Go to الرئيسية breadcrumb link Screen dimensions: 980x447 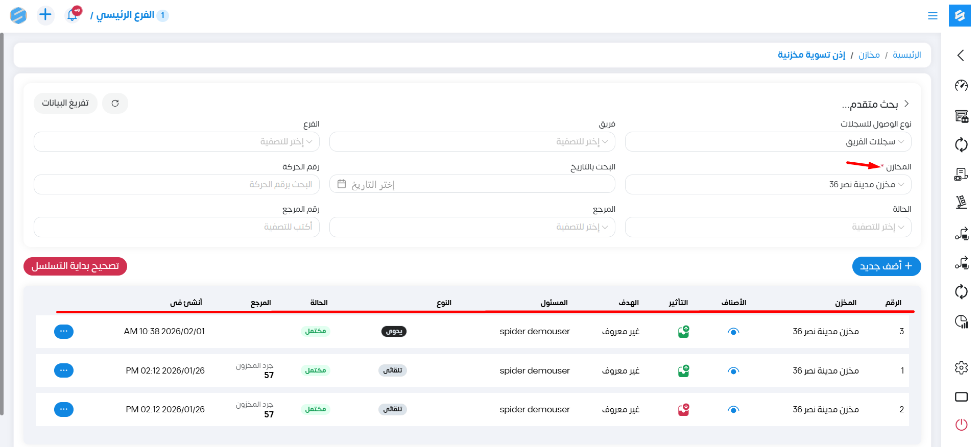click(x=906, y=55)
